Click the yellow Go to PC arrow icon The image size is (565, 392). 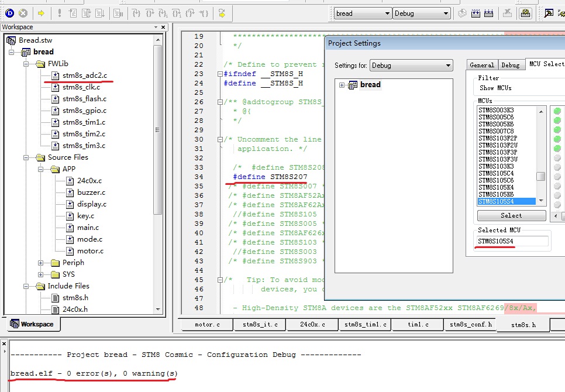pos(41,13)
